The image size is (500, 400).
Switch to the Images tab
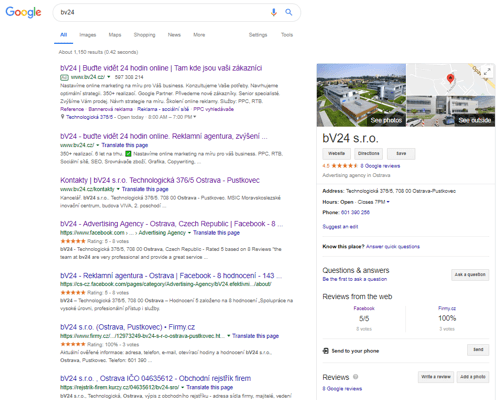click(88, 35)
